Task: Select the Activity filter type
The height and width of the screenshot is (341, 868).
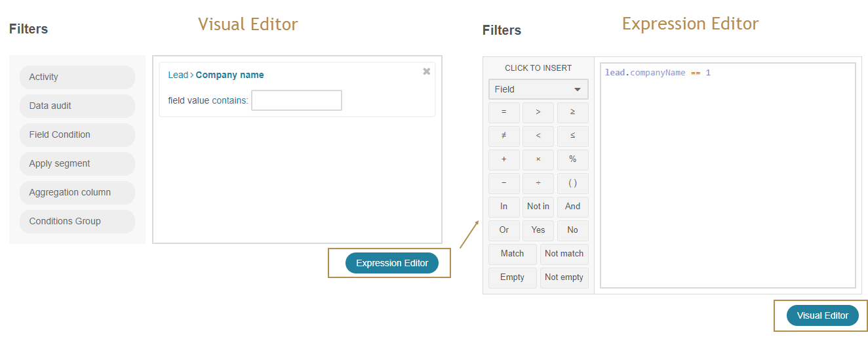Action: tap(77, 77)
